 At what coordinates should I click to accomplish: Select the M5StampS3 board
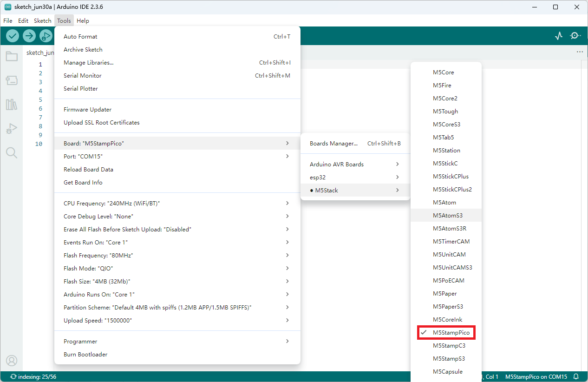click(446, 358)
